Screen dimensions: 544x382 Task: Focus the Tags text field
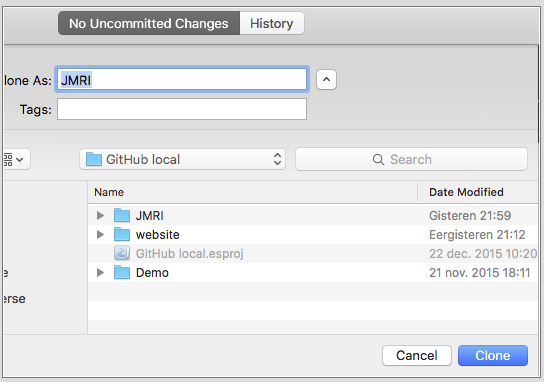click(182, 109)
